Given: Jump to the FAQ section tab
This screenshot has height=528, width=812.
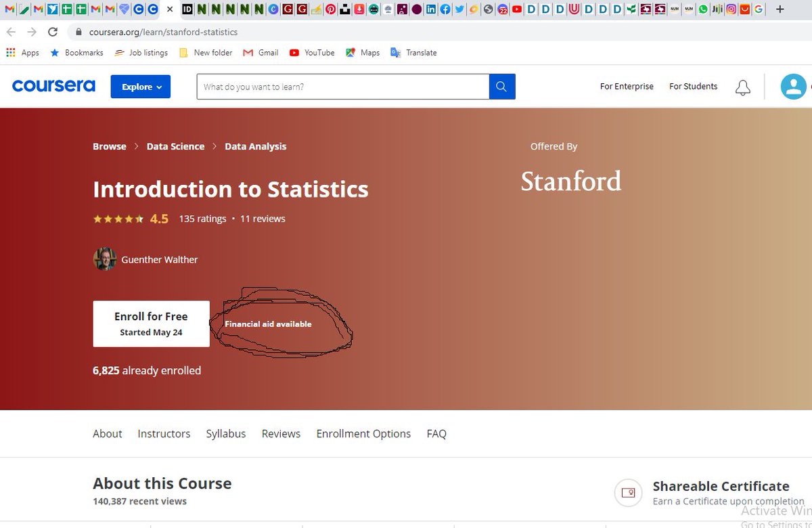Looking at the screenshot, I should click(x=436, y=433).
